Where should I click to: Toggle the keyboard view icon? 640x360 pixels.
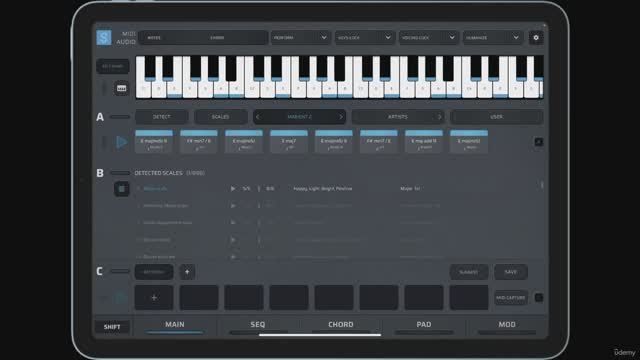pyautogui.click(x=121, y=88)
